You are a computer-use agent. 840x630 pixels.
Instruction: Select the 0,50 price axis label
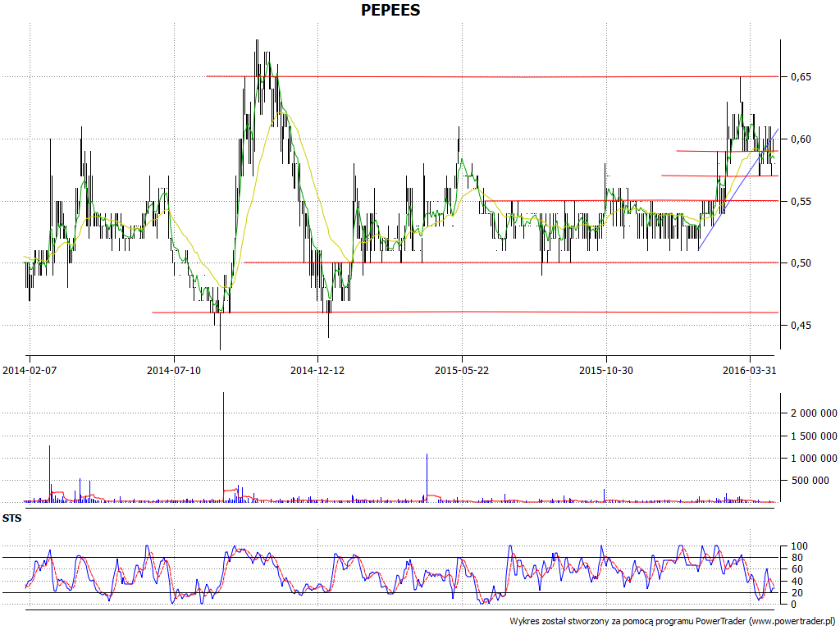pyautogui.click(x=801, y=263)
